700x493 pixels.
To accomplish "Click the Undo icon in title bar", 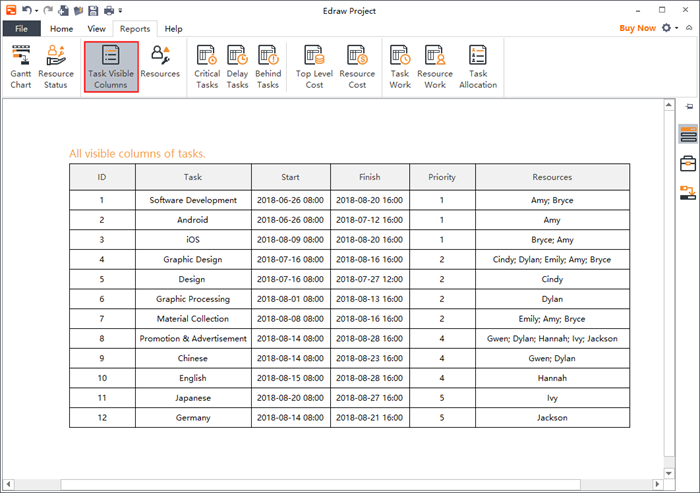I will tap(27, 10).
